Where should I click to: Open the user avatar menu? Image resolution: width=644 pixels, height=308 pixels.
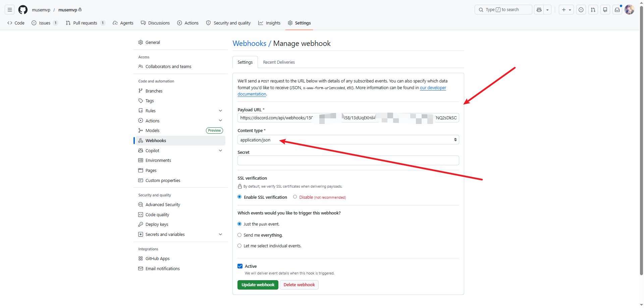click(x=629, y=10)
